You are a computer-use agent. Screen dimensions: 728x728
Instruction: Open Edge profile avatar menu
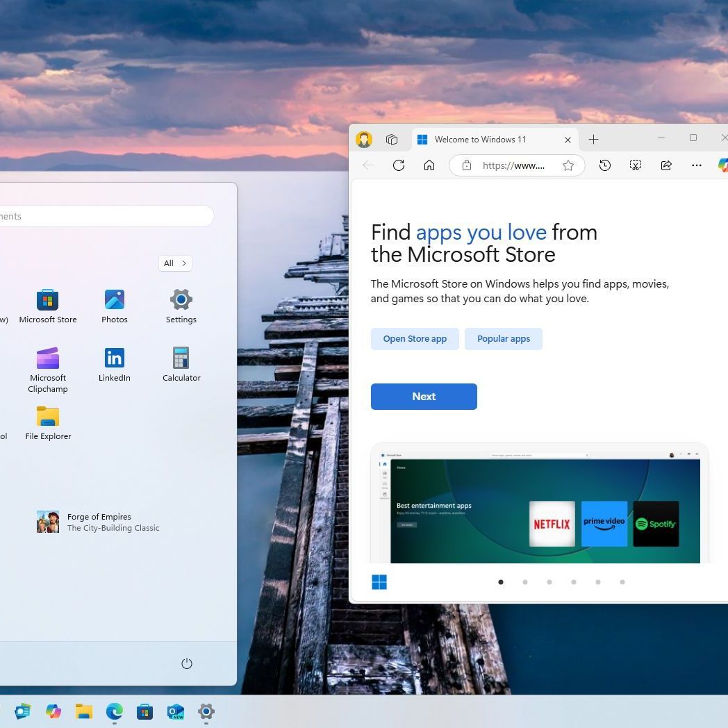364,140
